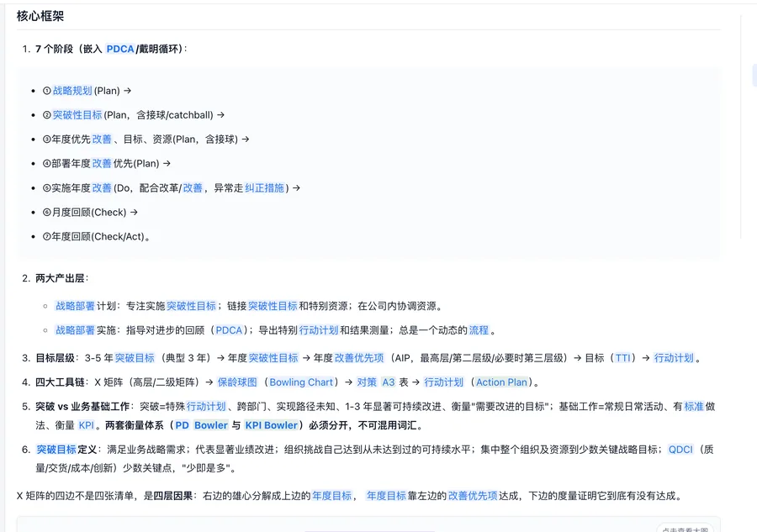The height and width of the screenshot is (532, 757).
Task: Click 年度目标 link after 上边的
Action: pyautogui.click(x=331, y=496)
